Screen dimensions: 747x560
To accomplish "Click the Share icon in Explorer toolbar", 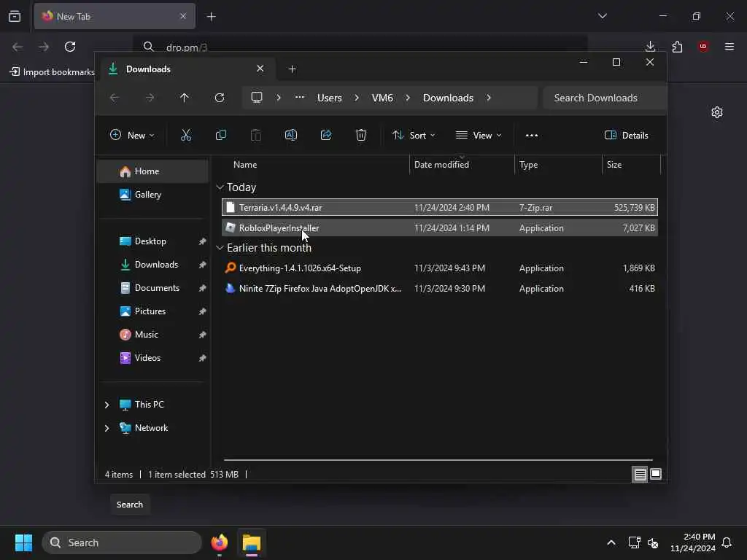I will [326, 135].
